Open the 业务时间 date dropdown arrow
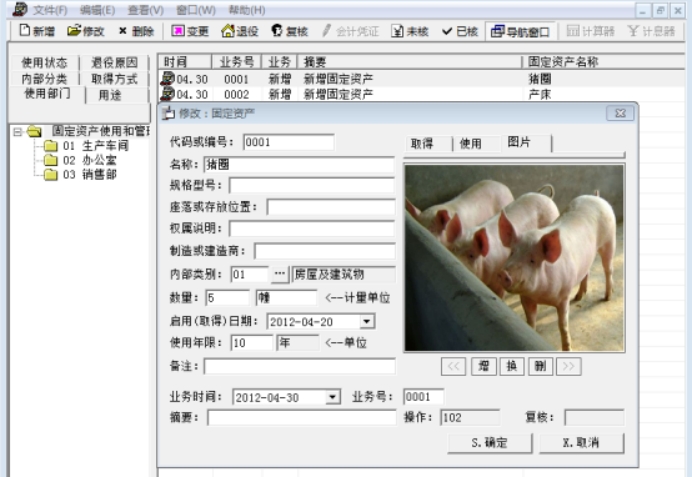692x477 pixels. point(332,397)
